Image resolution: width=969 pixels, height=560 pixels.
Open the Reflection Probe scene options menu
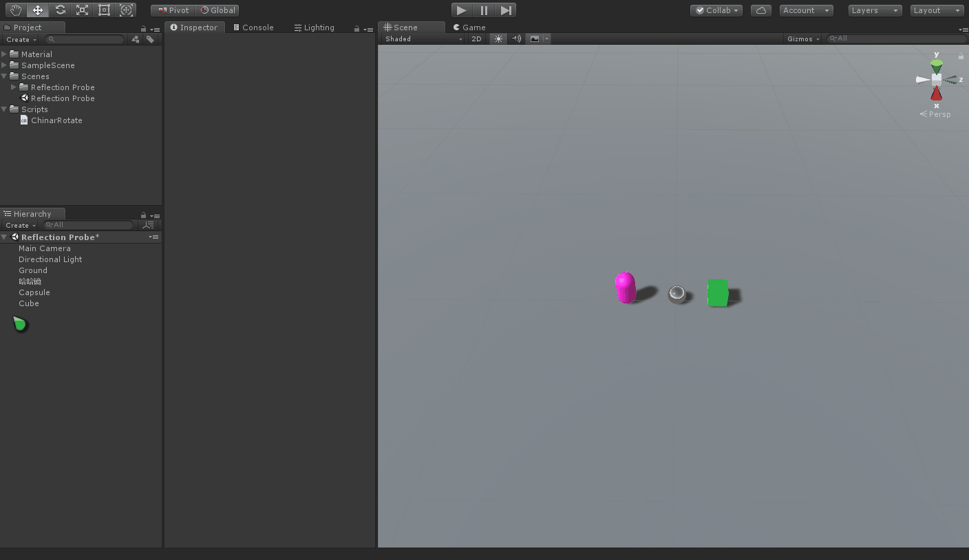tap(154, 237)
